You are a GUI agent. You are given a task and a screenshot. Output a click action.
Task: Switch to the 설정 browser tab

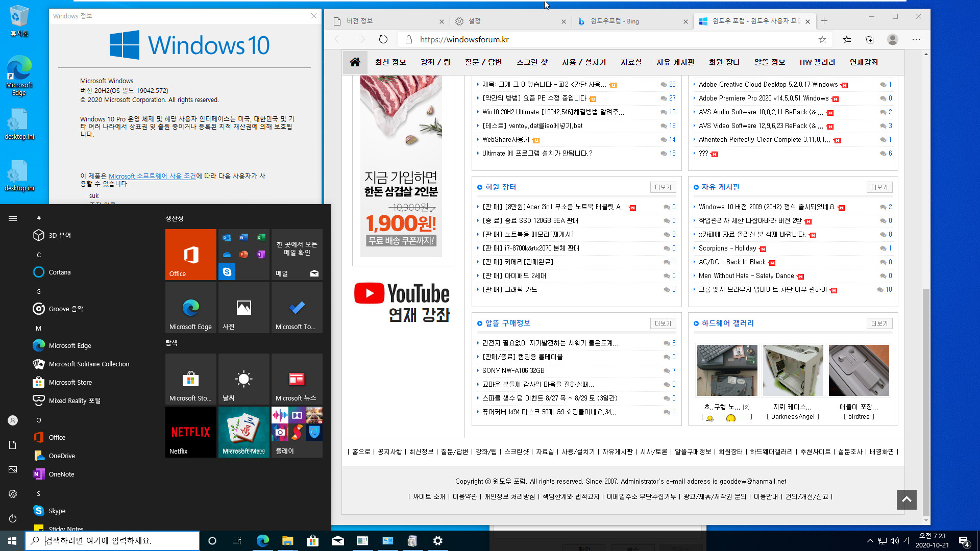[509, 21]
